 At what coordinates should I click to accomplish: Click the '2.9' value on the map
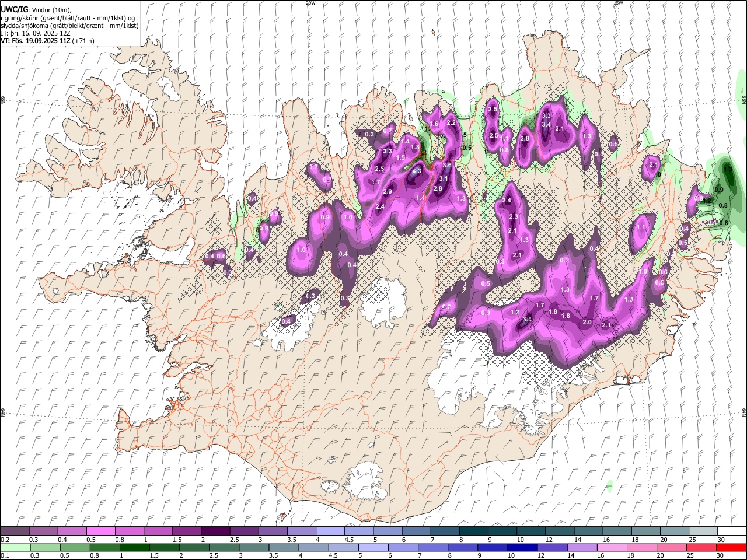point(388,191)
